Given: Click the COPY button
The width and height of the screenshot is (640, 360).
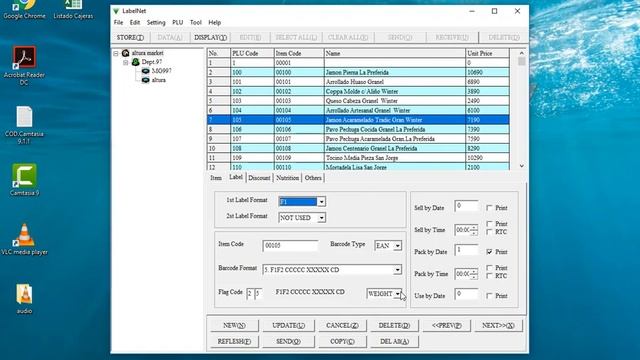Looking at the screenshot, I should (x=342, y=342).
